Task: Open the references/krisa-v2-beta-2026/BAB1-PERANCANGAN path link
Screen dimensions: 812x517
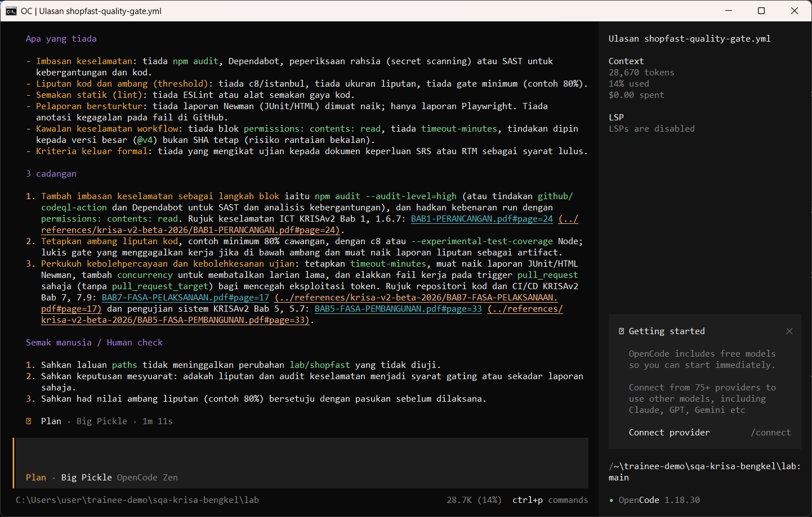Action: [x=190, y=230]
